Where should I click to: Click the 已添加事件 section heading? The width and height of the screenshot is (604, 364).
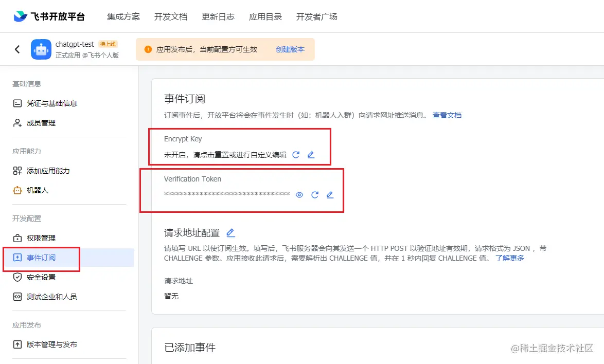pos(190,348)
